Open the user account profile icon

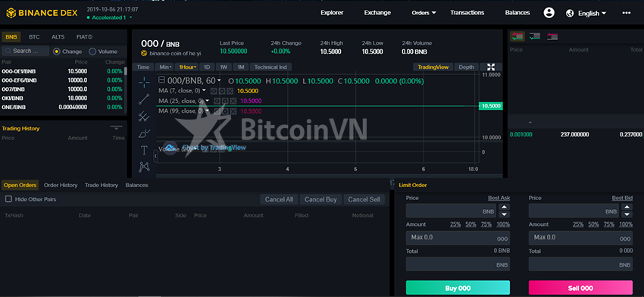pos(549,13)
